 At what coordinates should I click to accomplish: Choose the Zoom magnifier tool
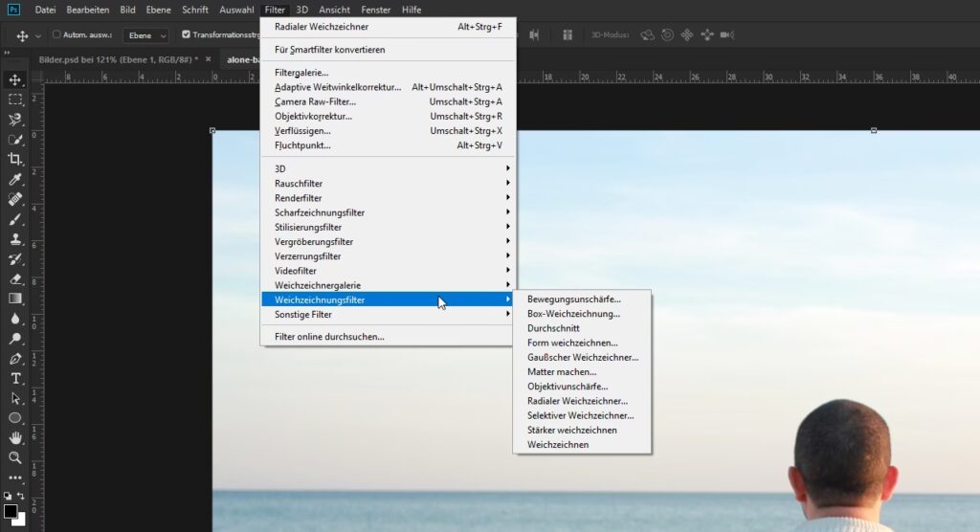pos(15,457)
